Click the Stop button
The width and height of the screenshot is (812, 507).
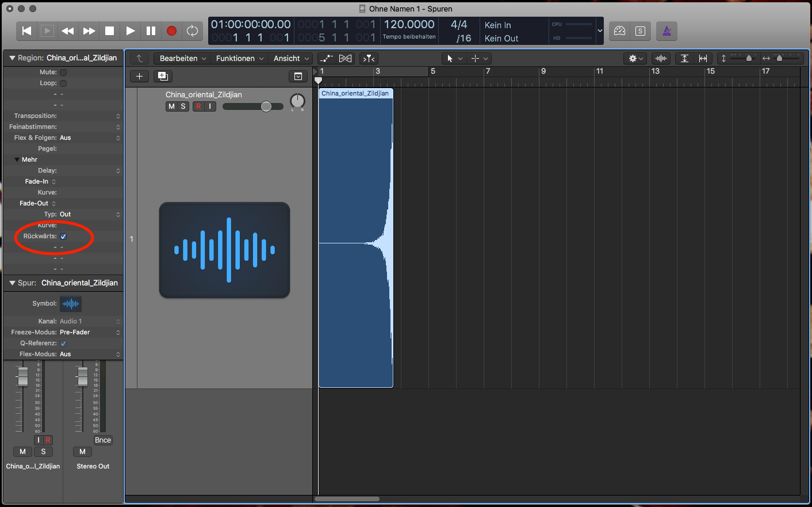[x=109, y=31]
